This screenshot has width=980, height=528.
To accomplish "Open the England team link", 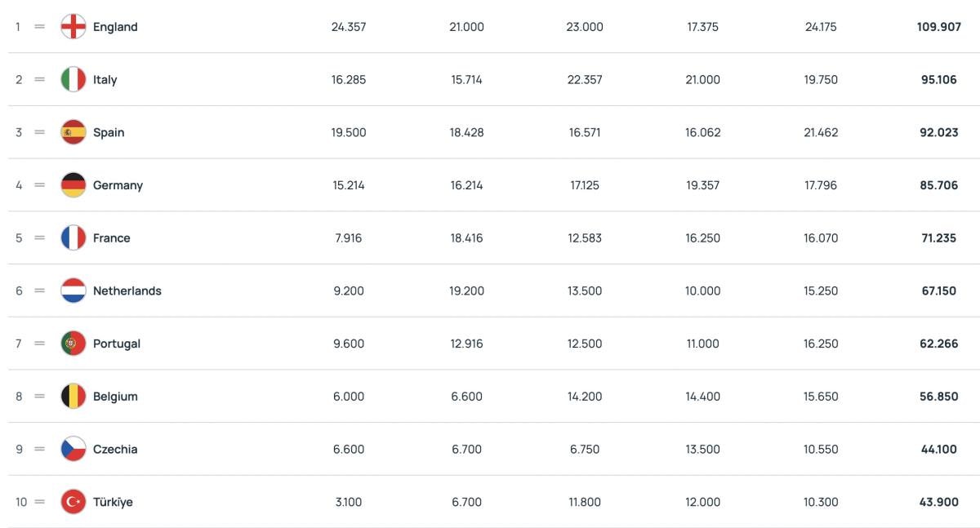I will pyautogui.click(x=115, y=27).
